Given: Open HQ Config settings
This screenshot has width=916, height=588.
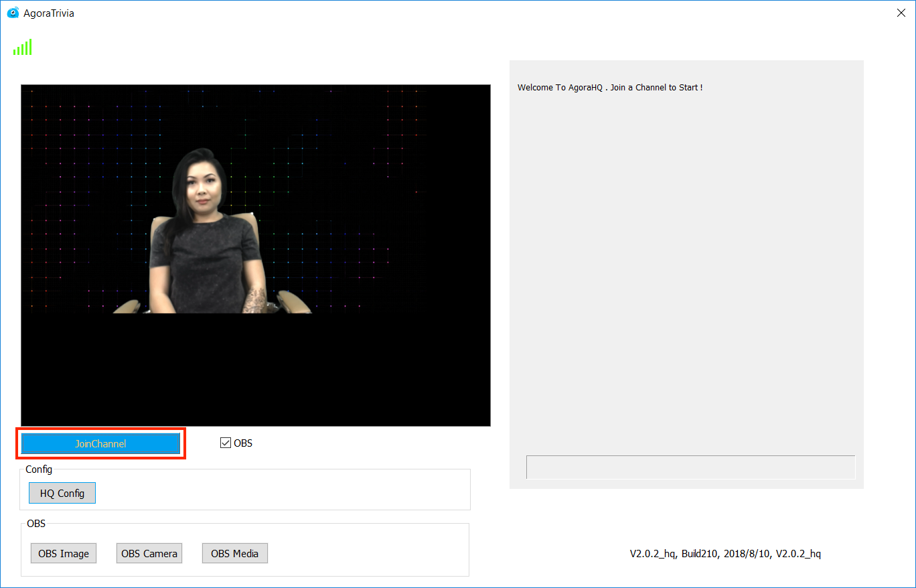Looking at the screenshot, I should (62, 493).
